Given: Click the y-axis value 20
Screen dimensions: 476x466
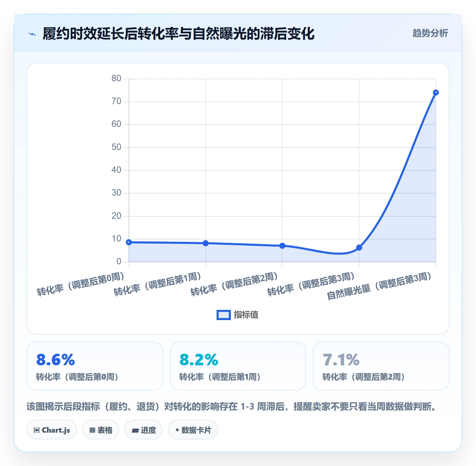Looking at the screenshot, I should 116,216.
